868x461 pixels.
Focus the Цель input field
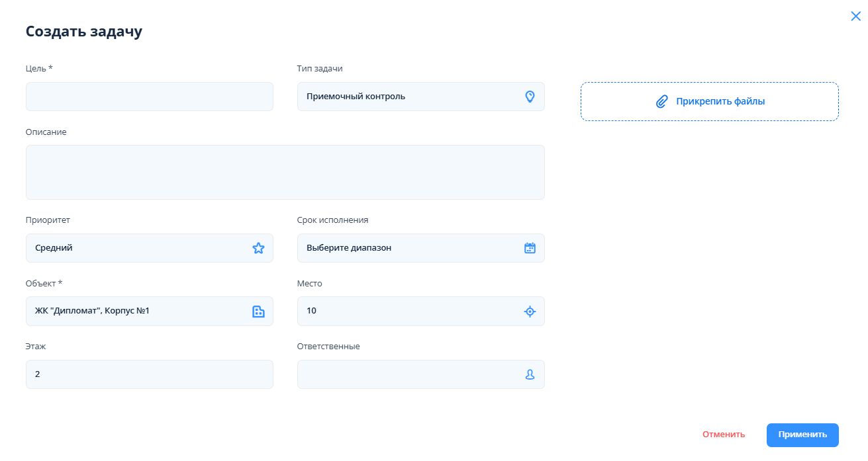pos(149,97)
